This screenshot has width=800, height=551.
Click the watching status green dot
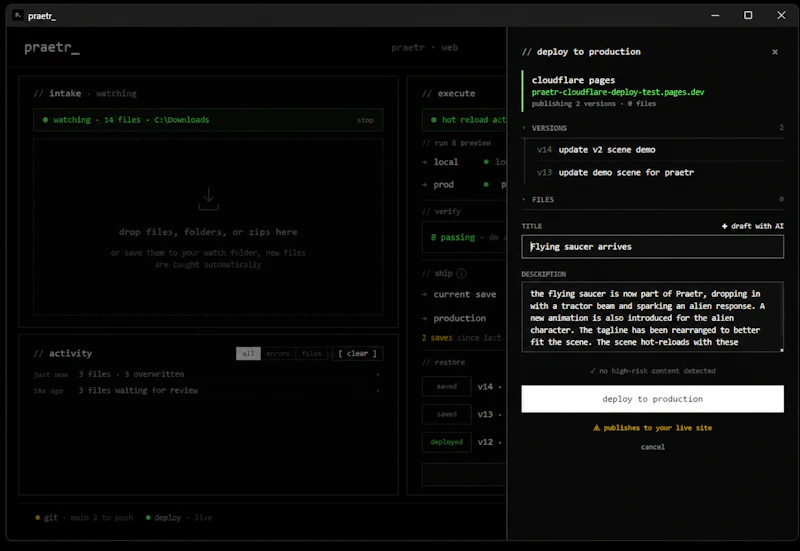click(45, 120)
